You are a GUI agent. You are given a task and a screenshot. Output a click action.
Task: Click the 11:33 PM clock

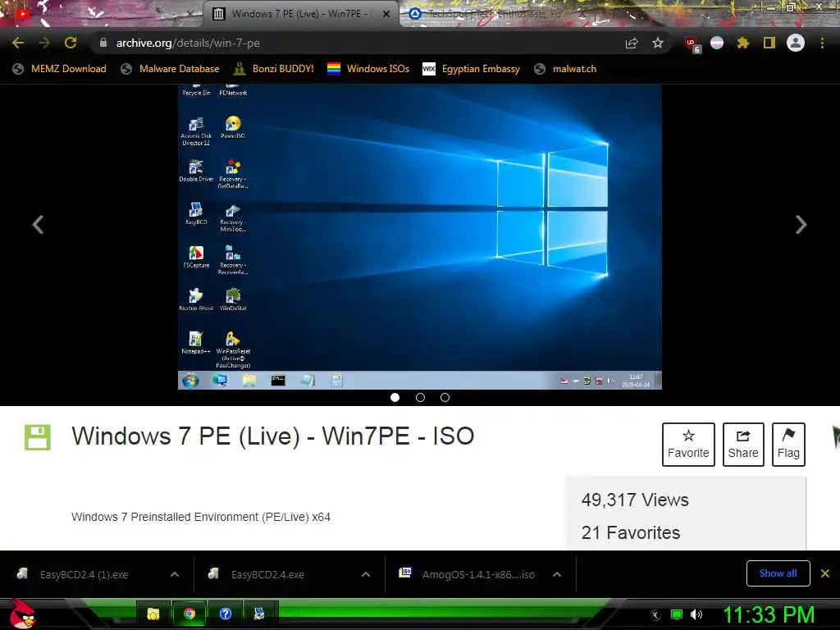point(769,614)
